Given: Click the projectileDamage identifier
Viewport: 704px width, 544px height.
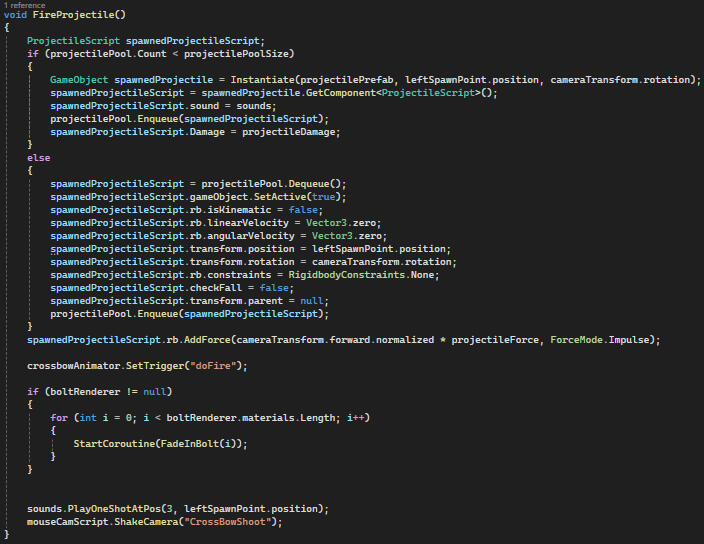Looking at the screenshot, I should point(295,132).
